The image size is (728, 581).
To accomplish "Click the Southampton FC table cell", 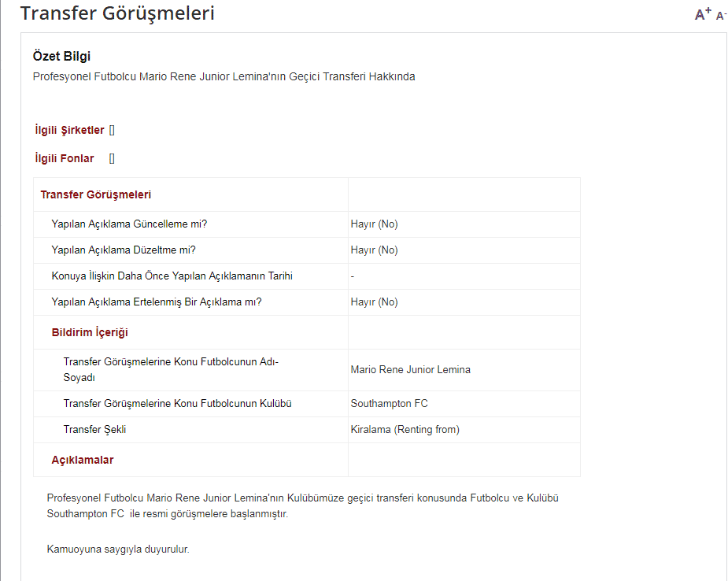I will click(x=390, y=404).
